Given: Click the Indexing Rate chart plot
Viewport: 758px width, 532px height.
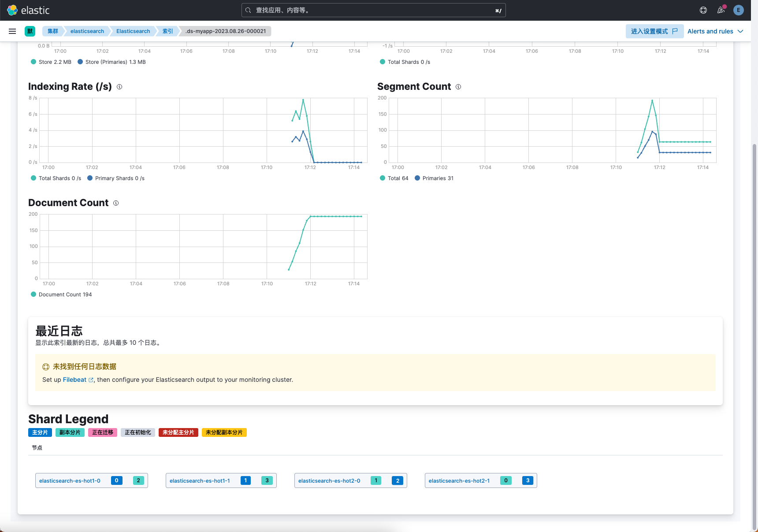Looking at the screenshot, I should [x=203, y=130].
